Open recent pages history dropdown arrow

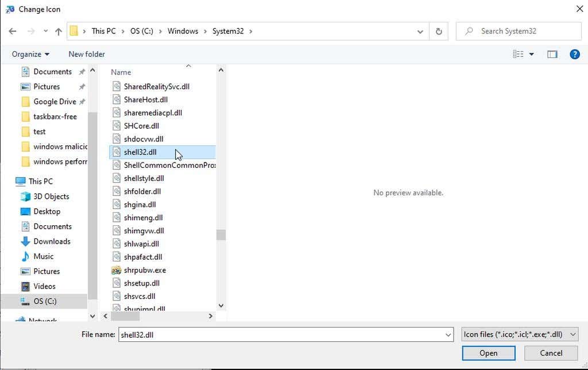click(45, 31)
